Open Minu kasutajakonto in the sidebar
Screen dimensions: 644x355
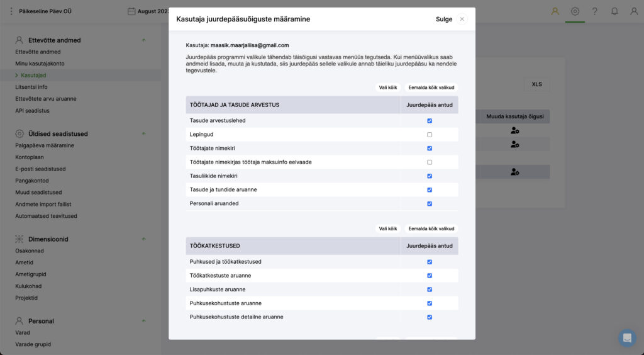pos(40,64)
